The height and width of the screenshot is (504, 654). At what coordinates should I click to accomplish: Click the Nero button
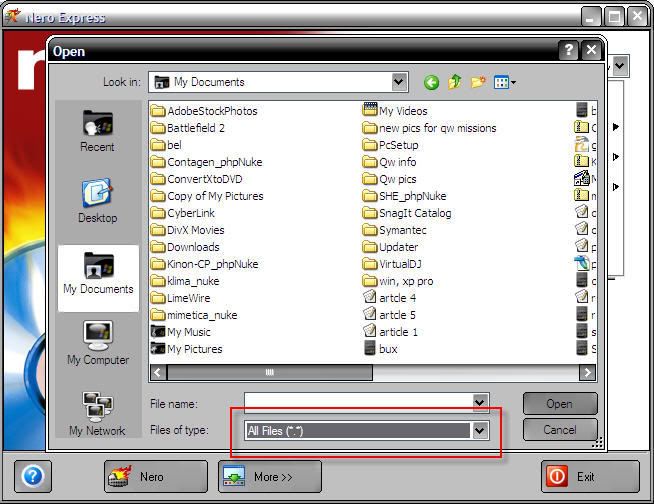click(156, 476)
